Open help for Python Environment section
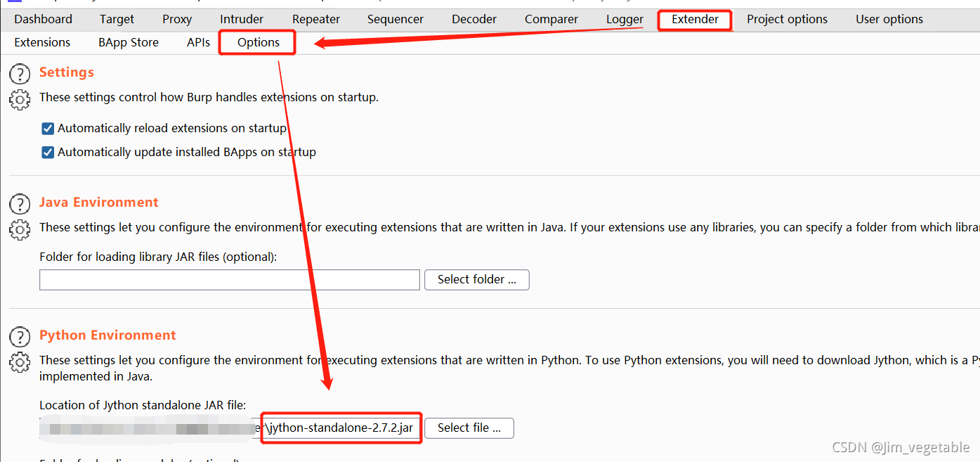This screenshot has height=462, width=980. tap(20, 336)
